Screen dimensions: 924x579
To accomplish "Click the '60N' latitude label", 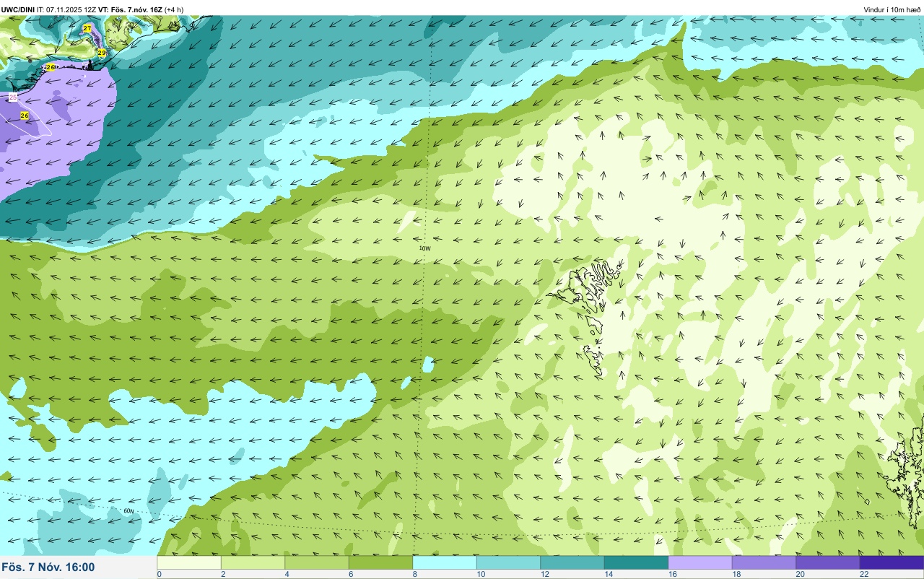I will click(128, 511).
